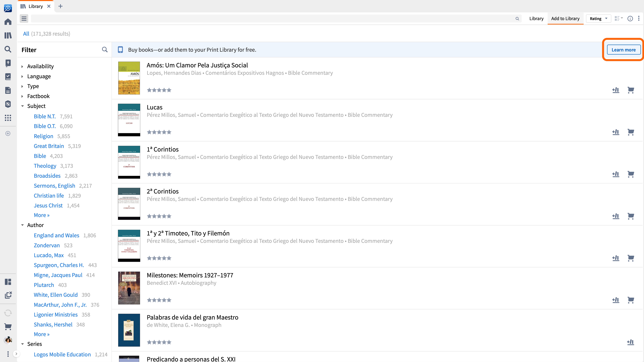Open the Search magnifier in sidebar
644x362 pixels.
pyautogui.click(x=8, y=49)
